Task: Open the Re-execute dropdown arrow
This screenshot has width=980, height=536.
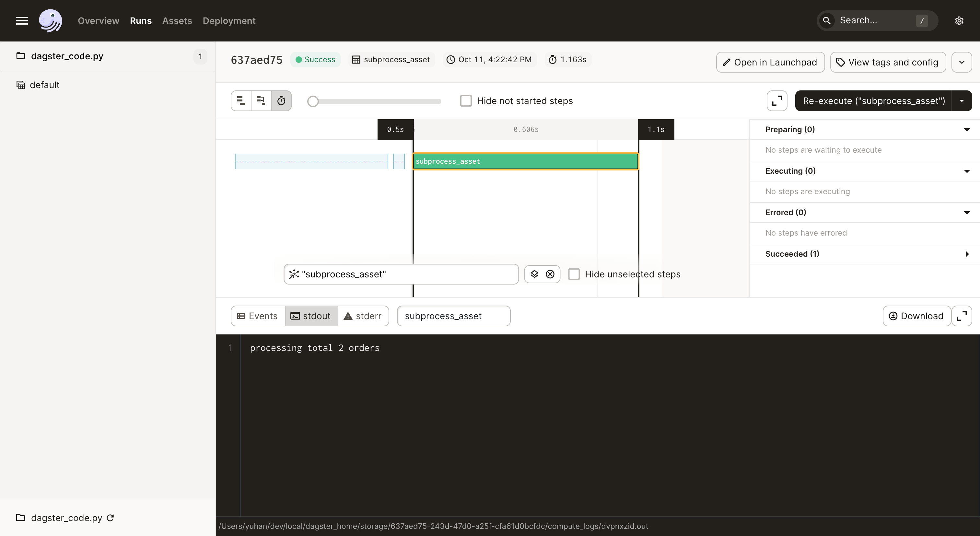Action: (962, 100)
